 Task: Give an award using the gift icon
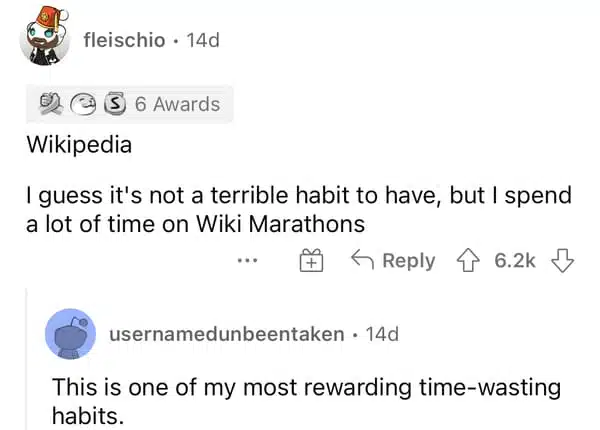tap(311, 260)
